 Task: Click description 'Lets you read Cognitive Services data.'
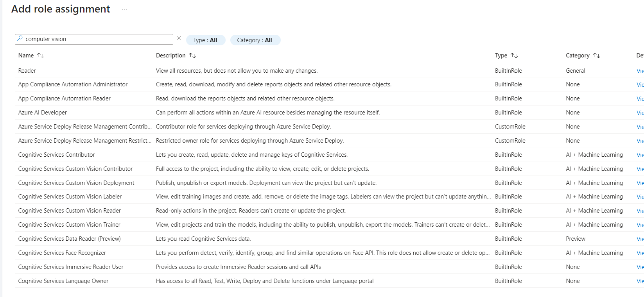203,239
